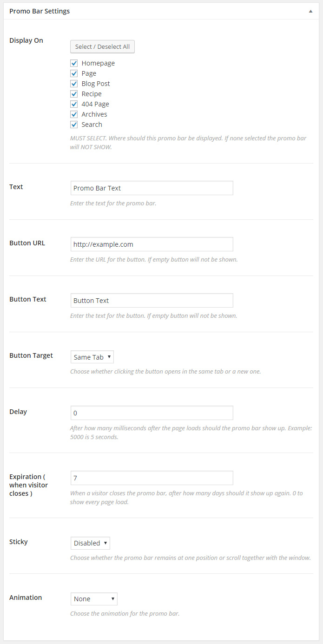Click the Promo Bar Settings title

coord(40,11)
